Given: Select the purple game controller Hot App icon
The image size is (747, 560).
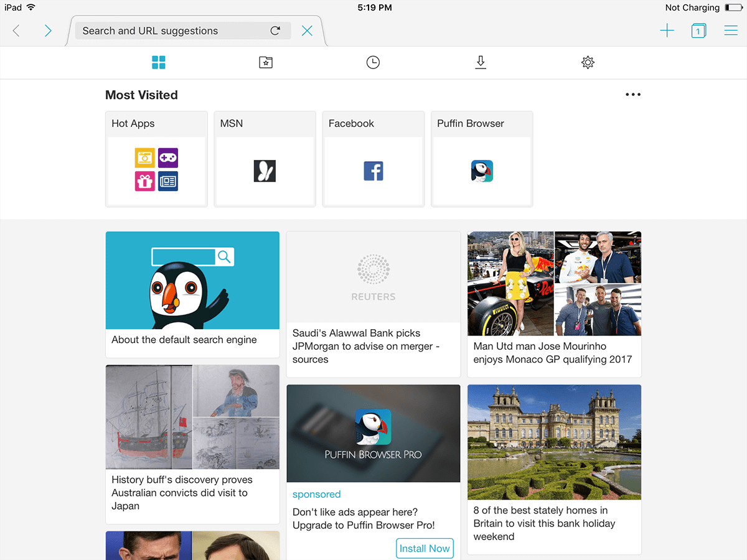Looking at the screenshot, I should tap(167, 158).
